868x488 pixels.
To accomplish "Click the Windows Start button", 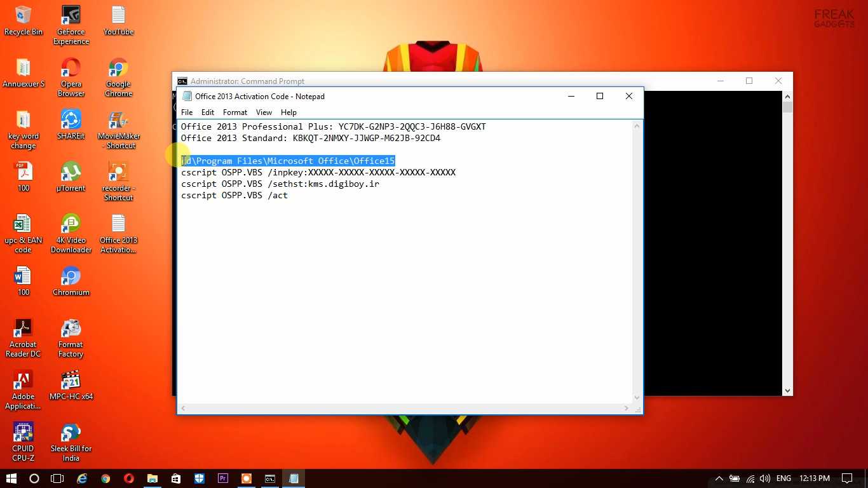I will click(11, 478).
